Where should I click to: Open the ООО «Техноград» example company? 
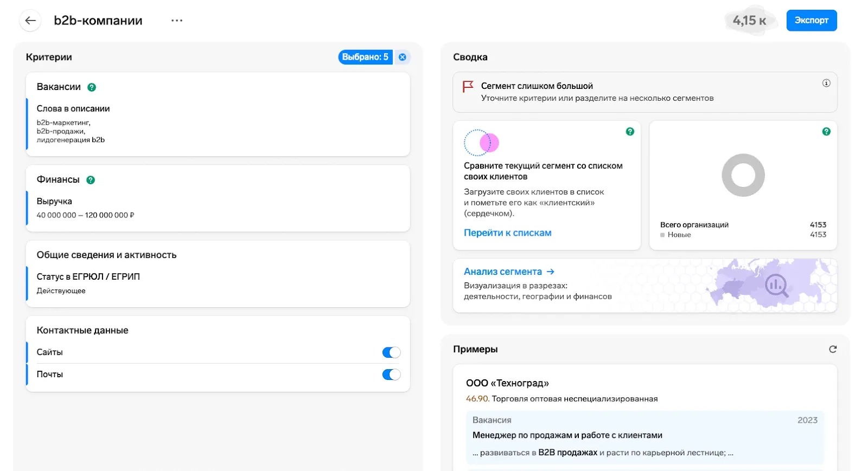[x=507, y=383]
